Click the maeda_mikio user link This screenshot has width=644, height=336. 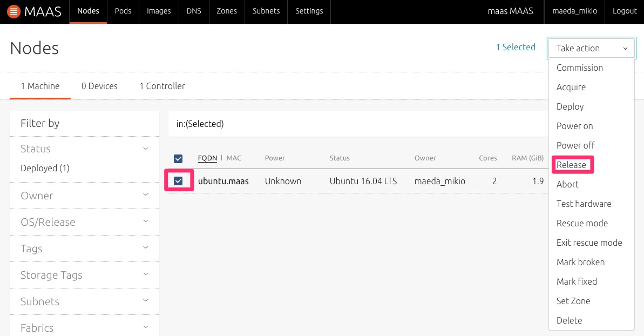click(574, 11)
